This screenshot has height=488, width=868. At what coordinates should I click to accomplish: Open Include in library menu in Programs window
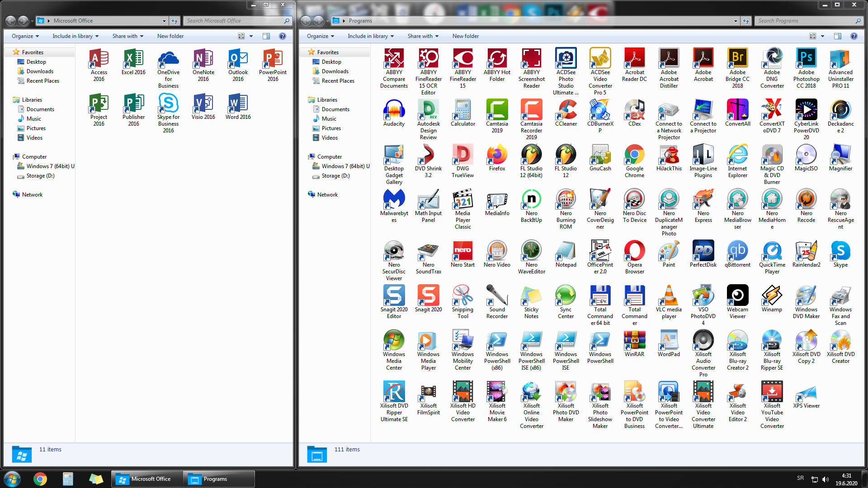pyautogui.click(x=370, y=36)
